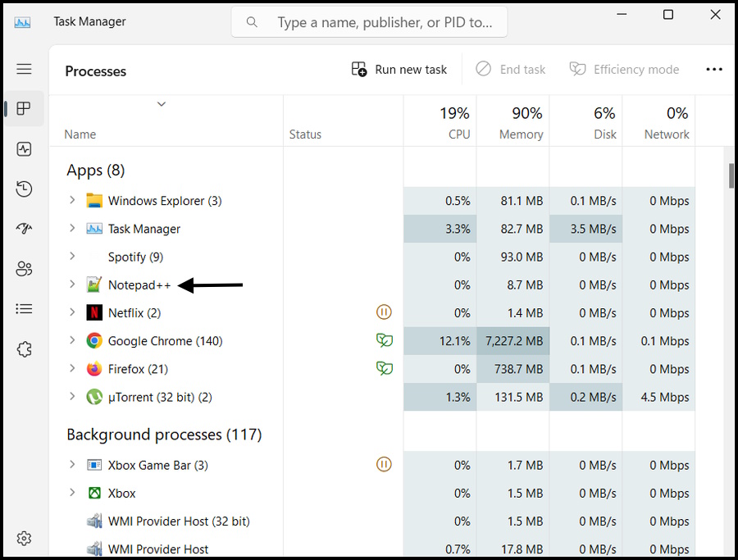Click the efficiency mode leaf badge on Google Chrome

pyautogui.click(x=384, y=340)
